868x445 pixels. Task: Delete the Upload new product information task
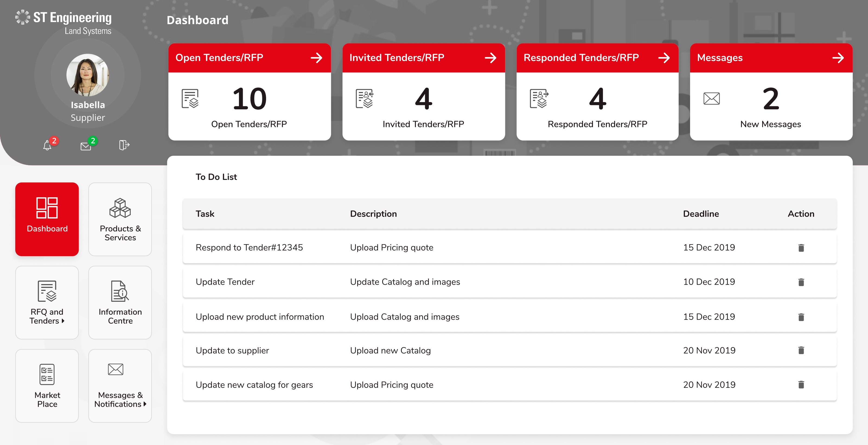click(x=801, y=317)
